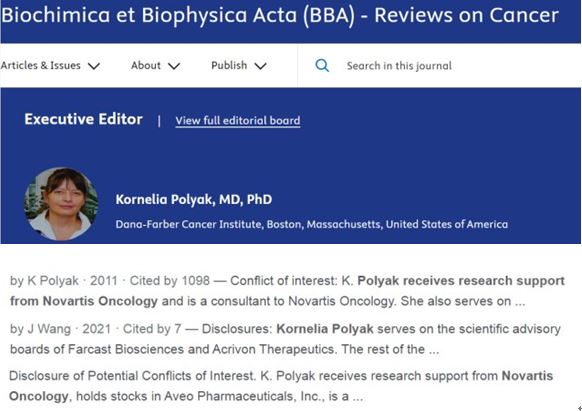
Task: Click the 2011 K Polyak citation snippet
Action: pyautogui.click(x=287, y=291)
